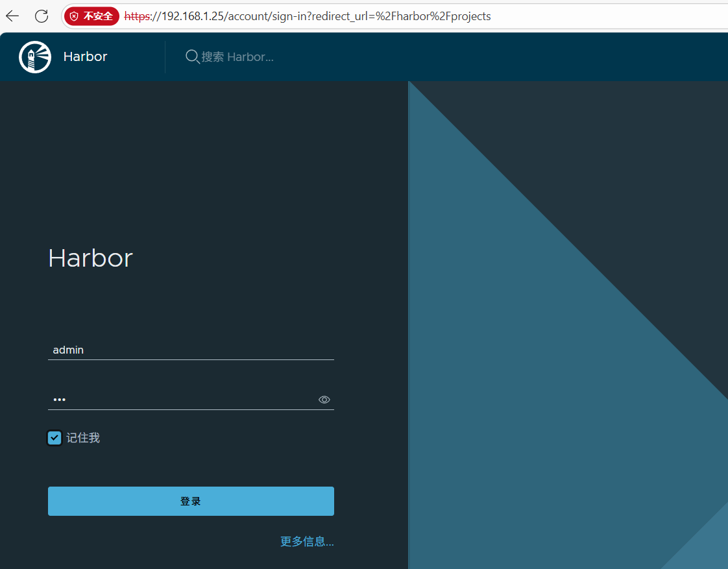728x569 pixels.
Task: Click the browser back arrow
Action: (12, 16)
